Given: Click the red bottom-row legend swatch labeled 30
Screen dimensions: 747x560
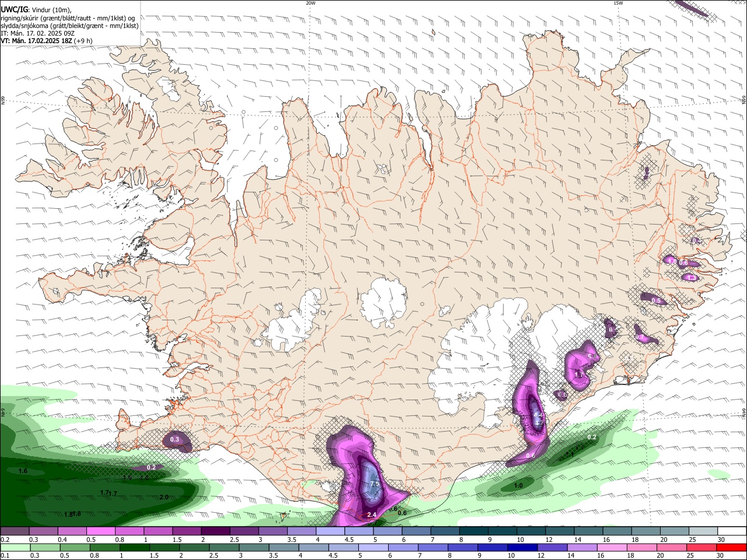Looking at the screenshot, I should pos(732,548).
